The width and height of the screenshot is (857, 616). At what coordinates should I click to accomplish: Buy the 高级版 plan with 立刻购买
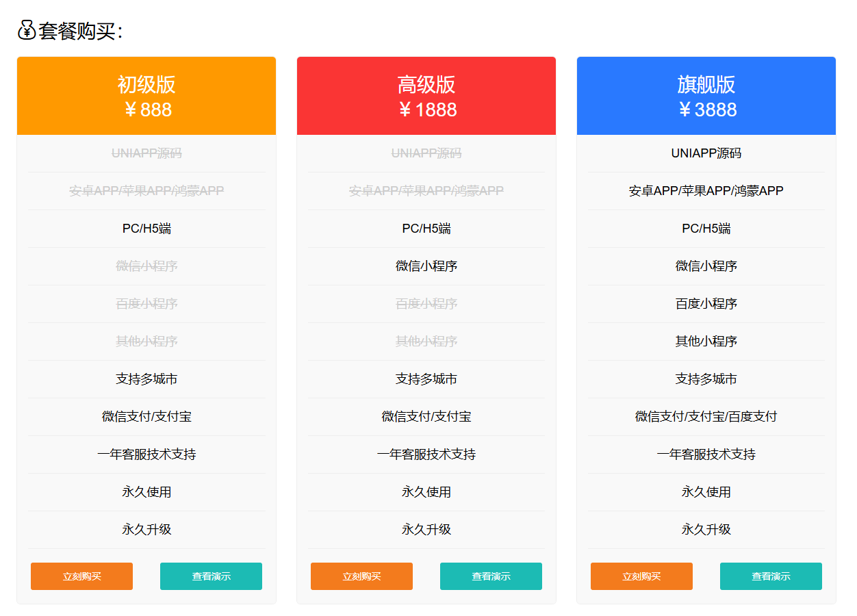click(361, 576)
